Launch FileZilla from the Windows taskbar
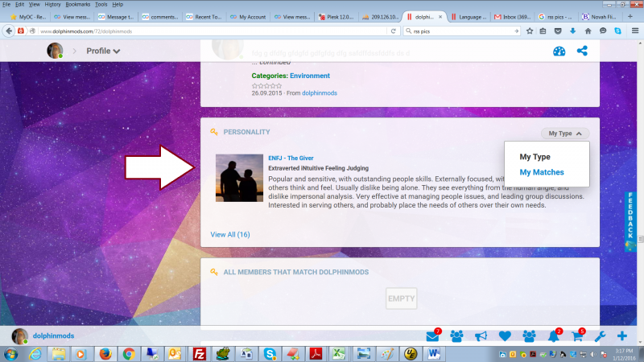Viewport: 644px width, 362px height. pos(198,353)
